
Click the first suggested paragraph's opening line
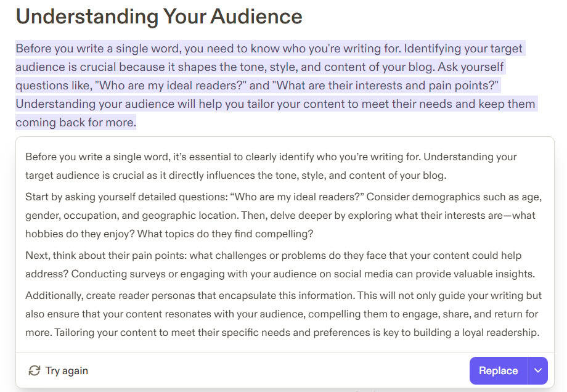point(271,157)
